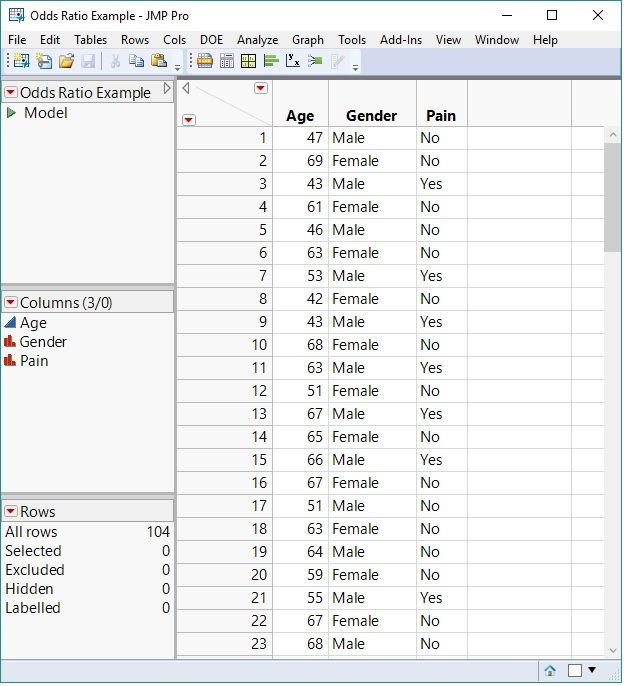Click the Open file folder icon
Viewport: 627px width, 686px height.
point(66,61)
